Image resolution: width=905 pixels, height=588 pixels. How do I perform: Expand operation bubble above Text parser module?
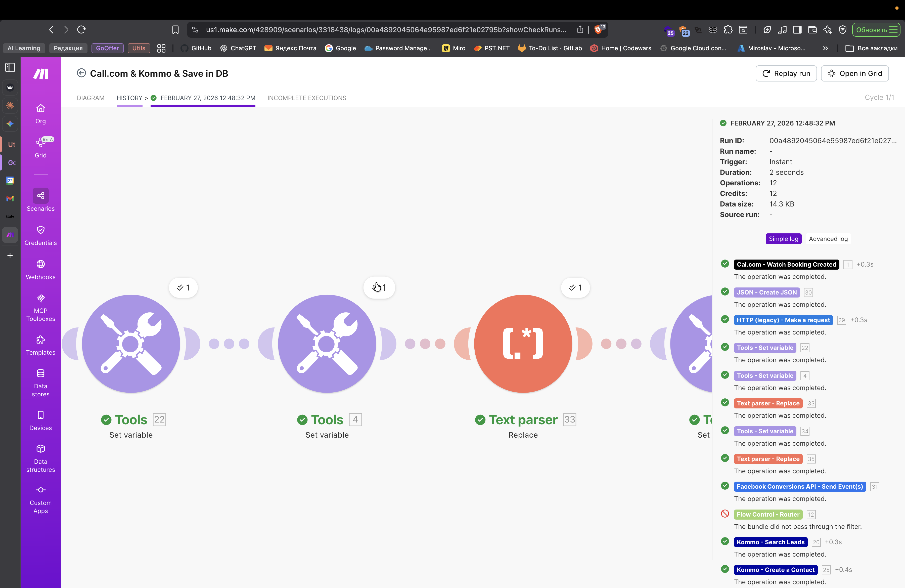575,287
